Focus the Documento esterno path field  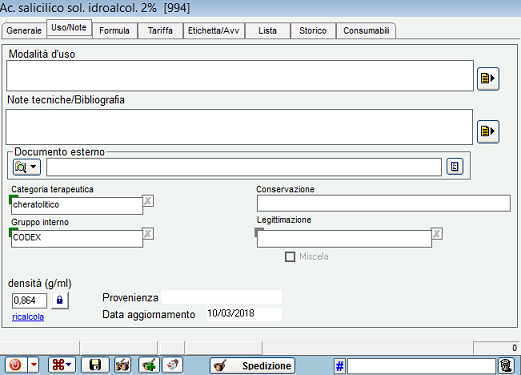click(x=244, y=167)
